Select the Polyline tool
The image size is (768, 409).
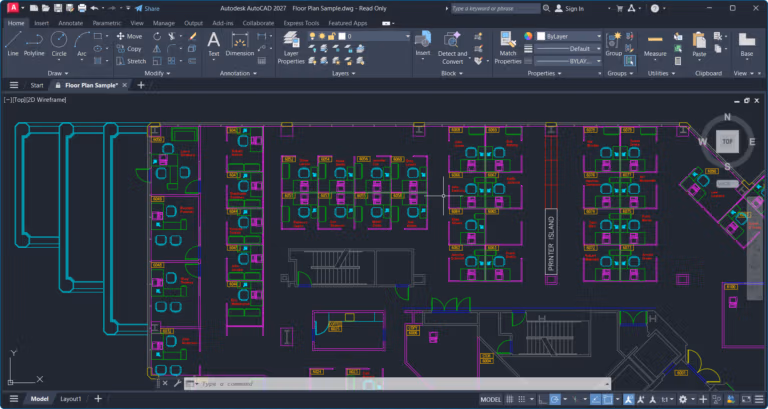pyautogui.click(x=34, y=45)
